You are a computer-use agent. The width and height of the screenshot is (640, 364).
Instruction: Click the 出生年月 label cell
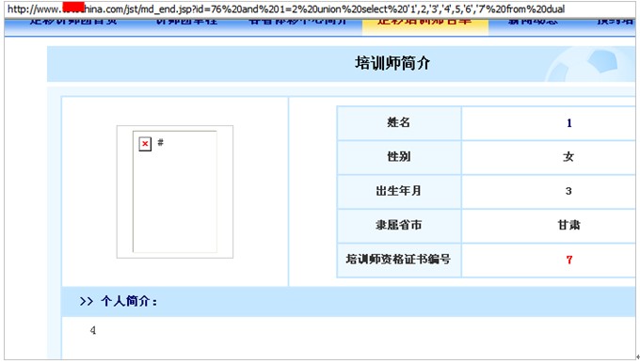[x=399, y=191]
